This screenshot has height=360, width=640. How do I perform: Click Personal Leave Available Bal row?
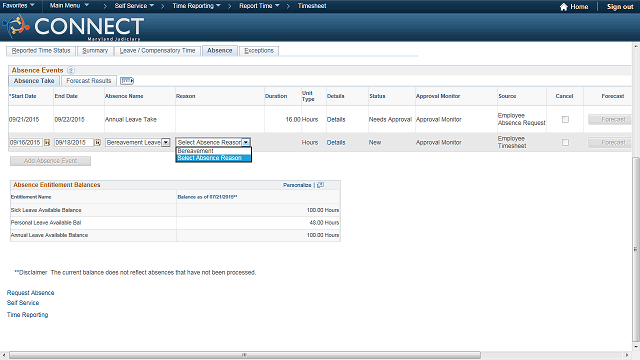175,222
